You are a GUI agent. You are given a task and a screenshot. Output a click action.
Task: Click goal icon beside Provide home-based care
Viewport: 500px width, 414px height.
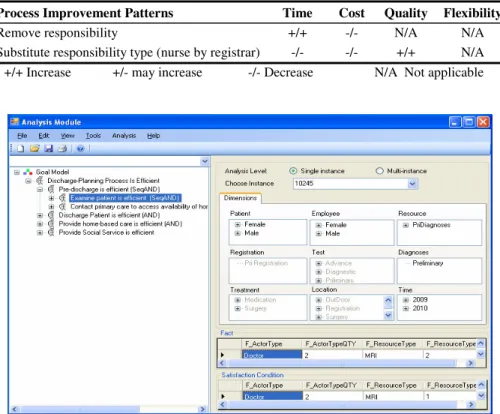click(51, 224)
